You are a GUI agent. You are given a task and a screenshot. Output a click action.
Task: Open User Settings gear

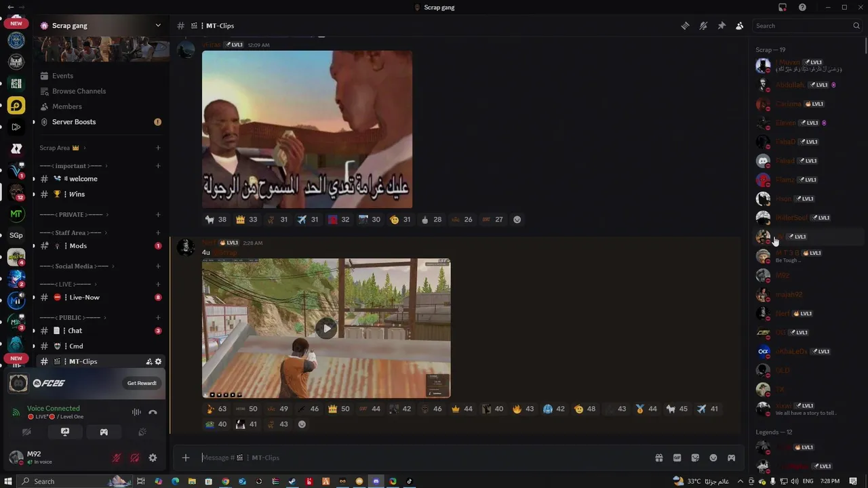pyautogui.click(x=153, y=458)
